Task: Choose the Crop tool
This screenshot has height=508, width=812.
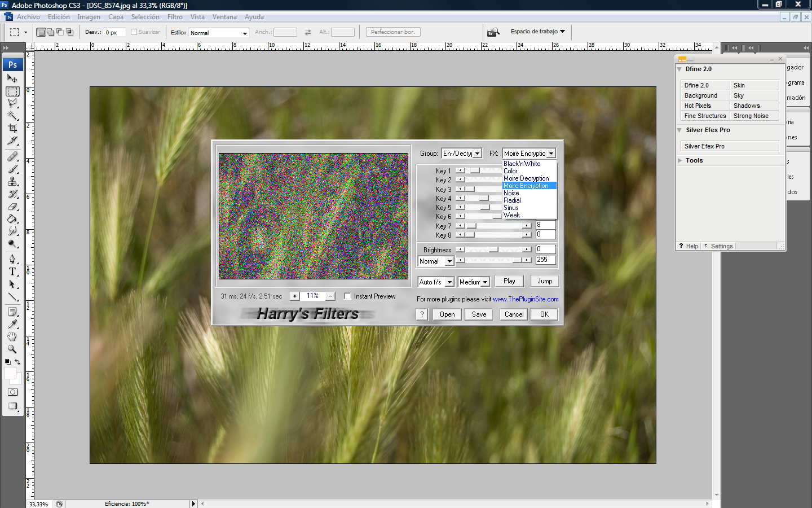Action: 12,129
